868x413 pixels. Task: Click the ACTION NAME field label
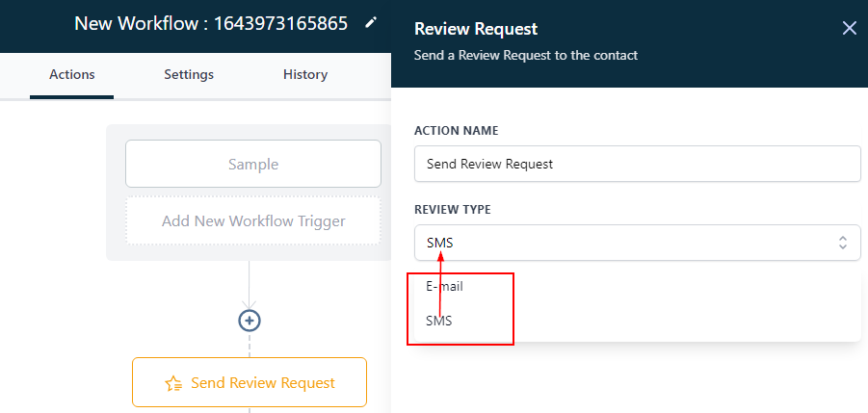click(456, 131)
